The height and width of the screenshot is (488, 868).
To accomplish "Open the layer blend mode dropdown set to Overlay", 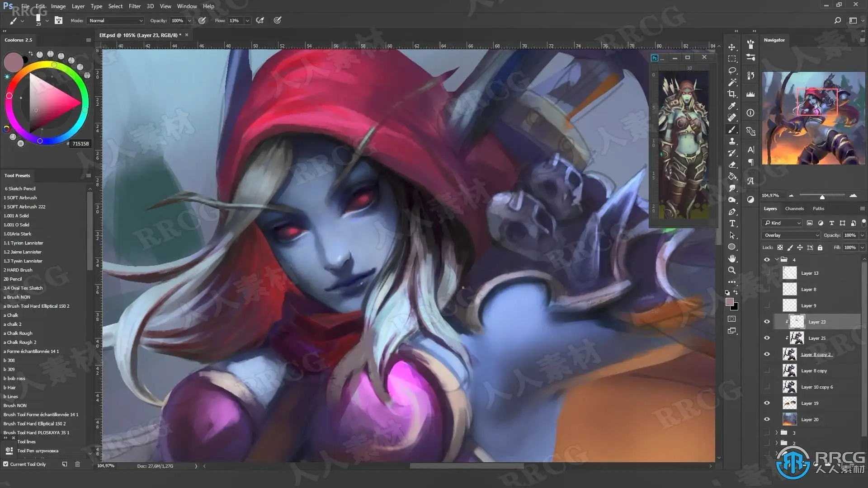I will 791,235.
